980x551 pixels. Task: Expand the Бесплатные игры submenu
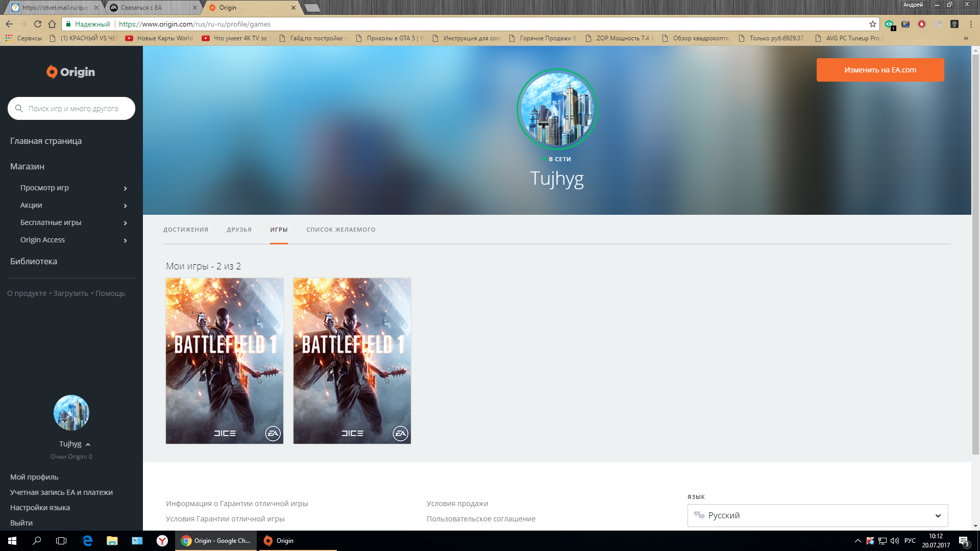(126, 223)
